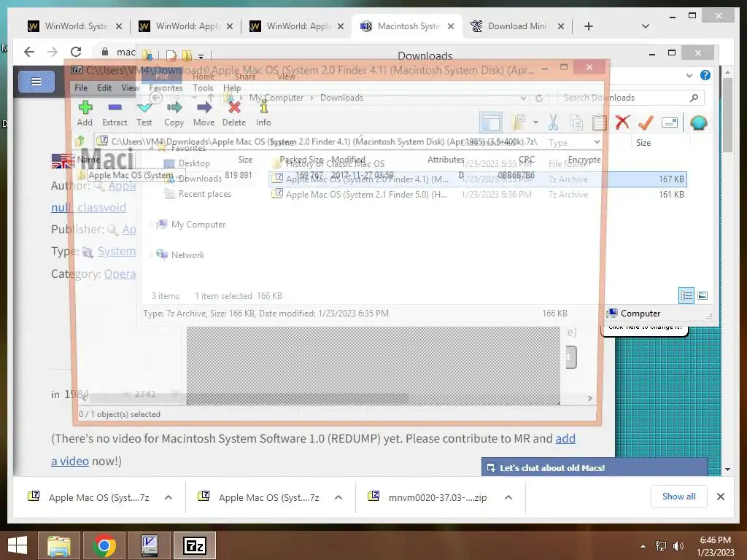Select Desktop in Explorer Favorites
The width and height of the screenshot is (747, 560).
[194, 163]
